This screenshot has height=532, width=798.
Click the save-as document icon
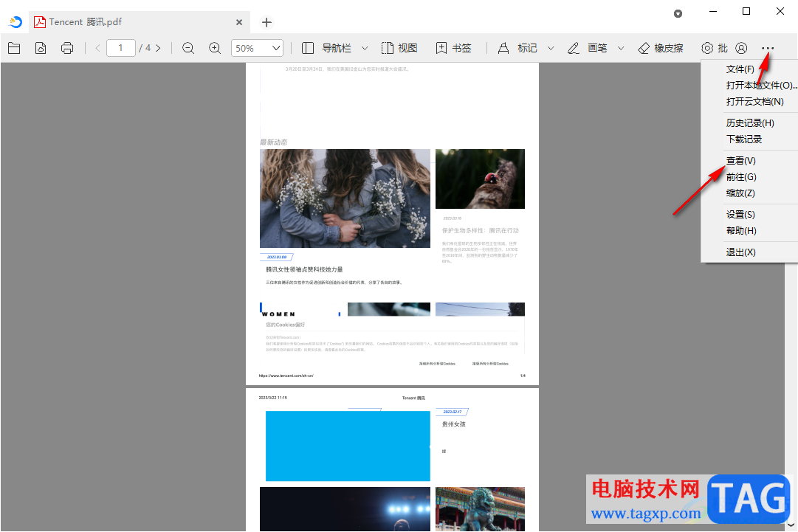point(41,48)
